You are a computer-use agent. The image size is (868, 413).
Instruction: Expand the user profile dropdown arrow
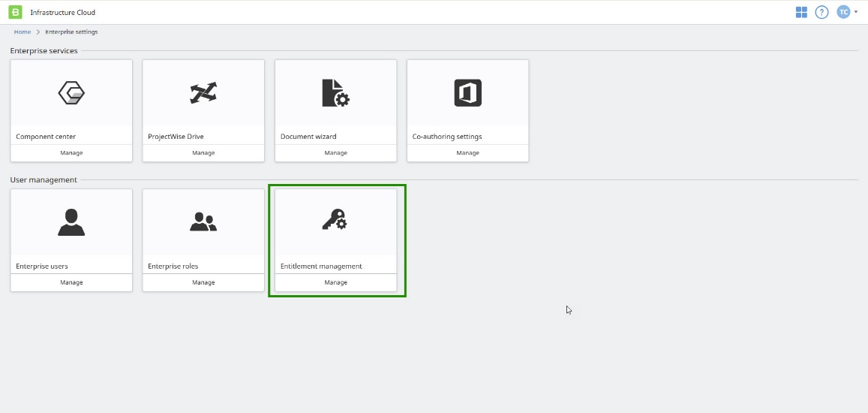click(x=856, y=12)
